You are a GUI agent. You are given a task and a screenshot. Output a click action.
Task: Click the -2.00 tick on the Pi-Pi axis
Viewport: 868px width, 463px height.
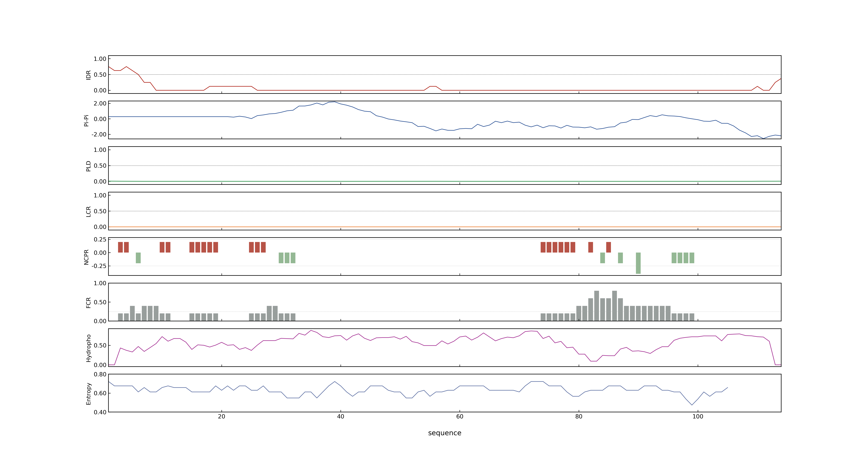pos(99,134)
